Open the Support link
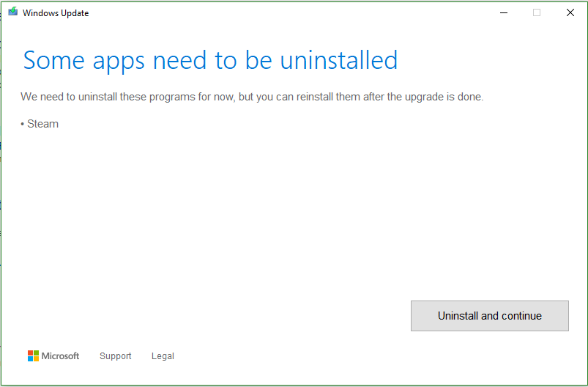Image resolution: width=588 pixels, height=387 pixels. 115,356
